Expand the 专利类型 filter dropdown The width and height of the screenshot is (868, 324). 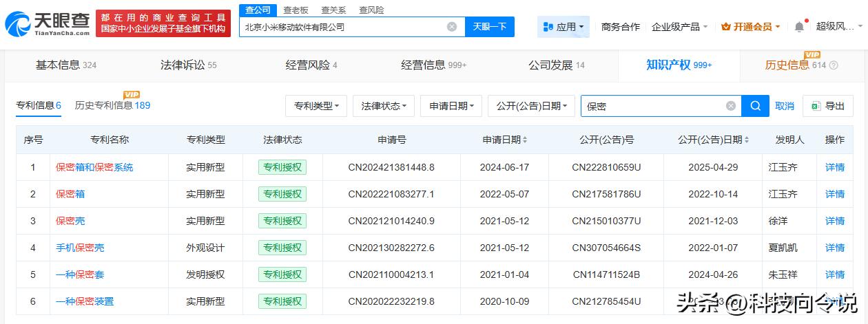click(316, 106)
